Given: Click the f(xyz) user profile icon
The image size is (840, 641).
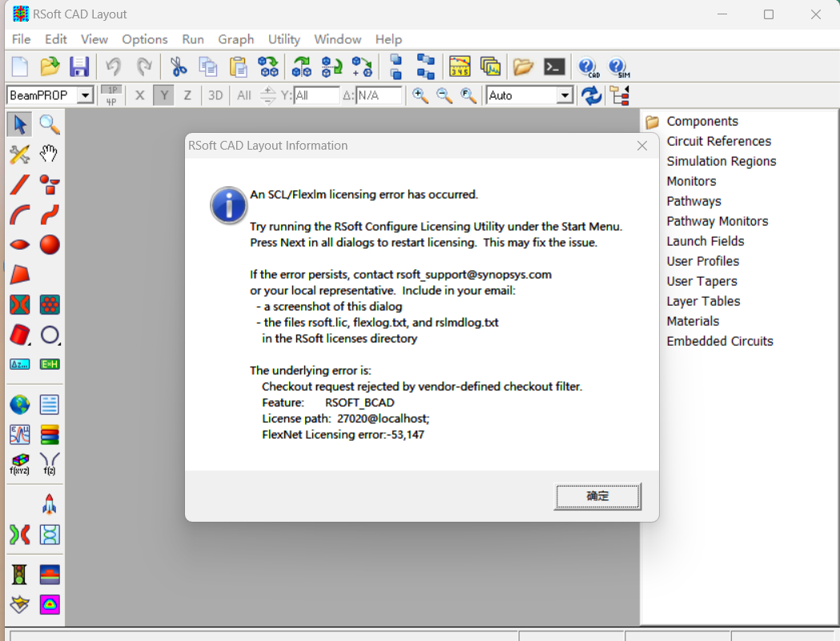Looking at the screenshot, I should pos(20,464).
